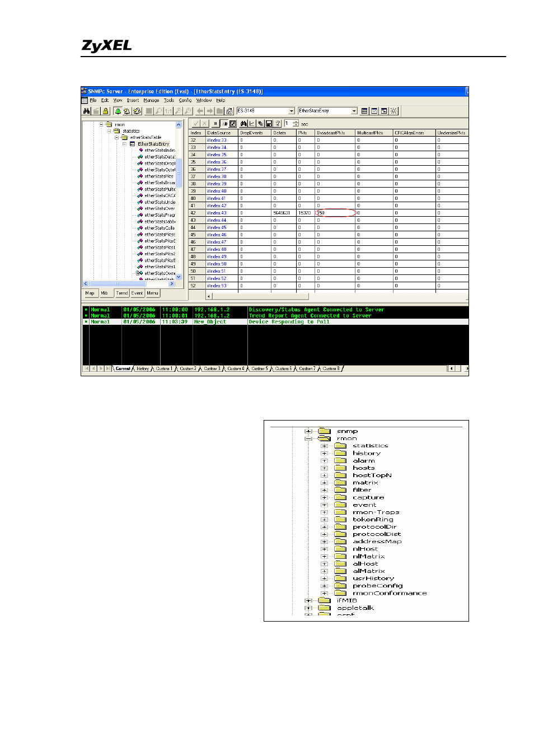Click the zoom 1:1 toolbar icon

168,111
